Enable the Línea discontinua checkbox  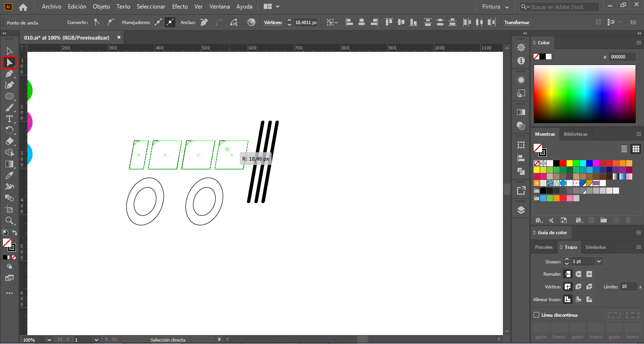(x=536, y=315)
